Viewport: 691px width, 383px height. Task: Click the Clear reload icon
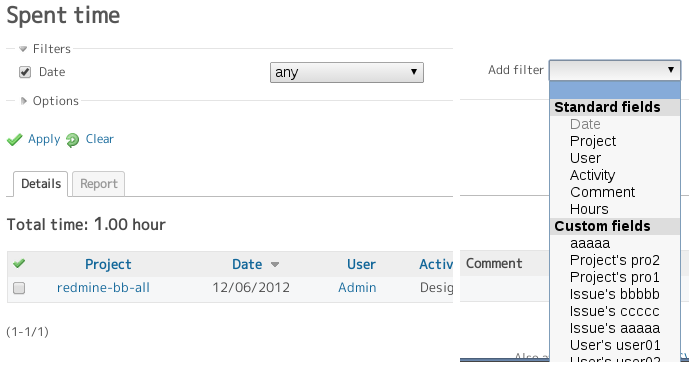tap(72, 140)
